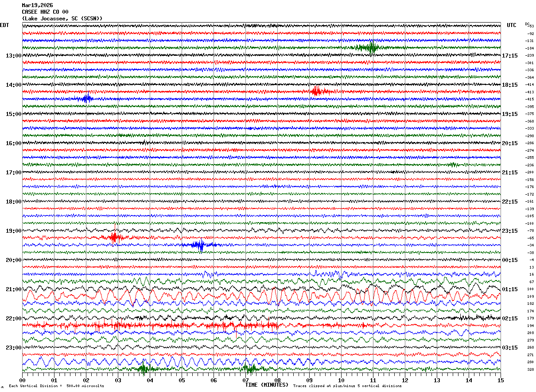The height and width of the screenshot is (392, 536).
Task: Click the station code CASEE HHZ CO 00
Action: 45,12
